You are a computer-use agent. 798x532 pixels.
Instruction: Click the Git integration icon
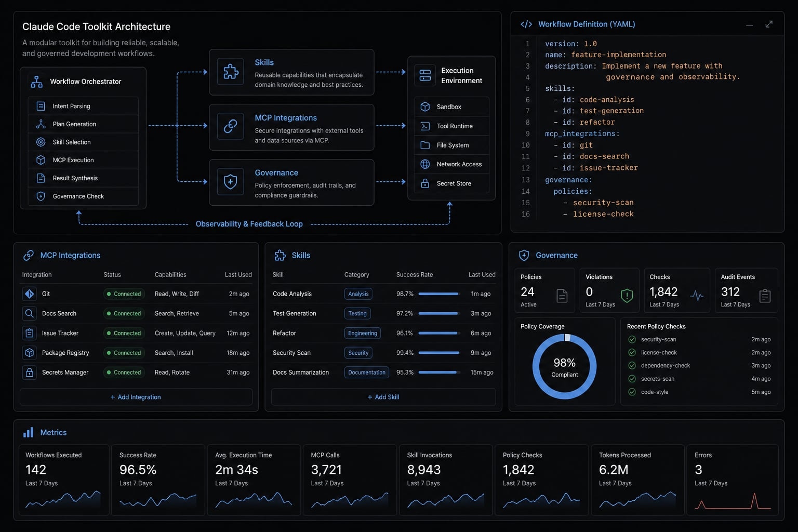30,294
